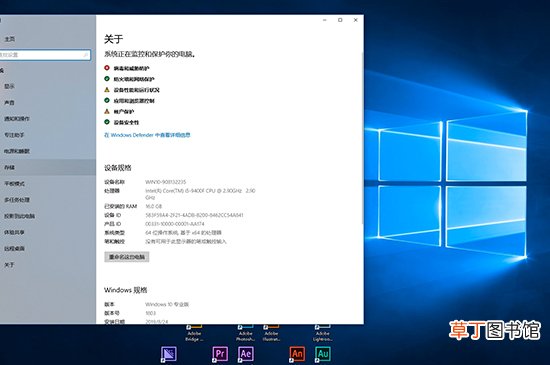Maximize the Settings window
This screenshot has height=365, width=550.
[340, 20]
